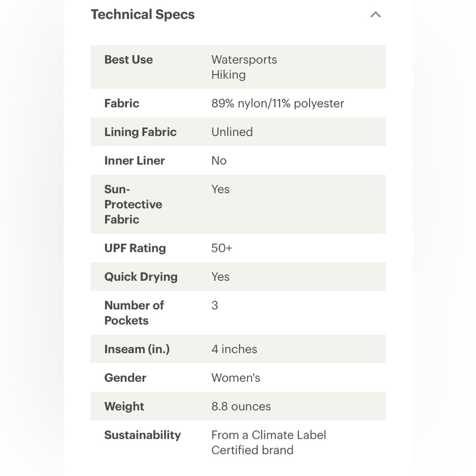Click the 8.8 ounces weight value
Viewport: 476px width, 476px height.
241,406
